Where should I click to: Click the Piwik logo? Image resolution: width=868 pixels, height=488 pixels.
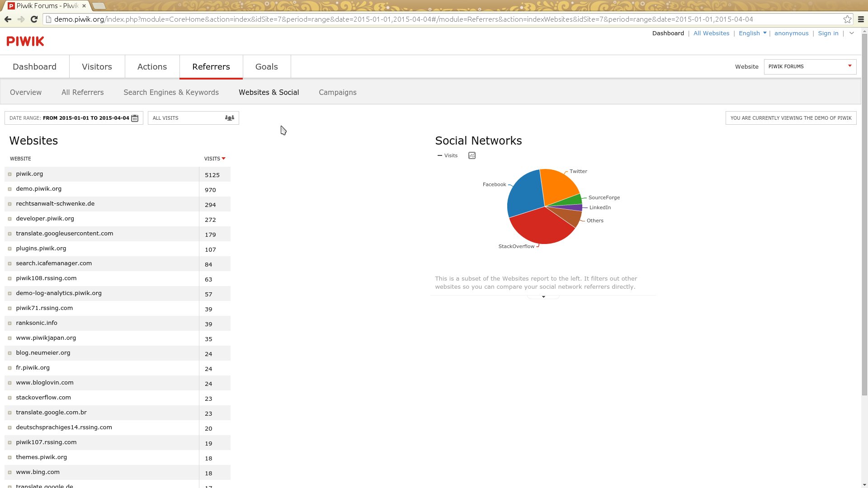click(25, 41)
